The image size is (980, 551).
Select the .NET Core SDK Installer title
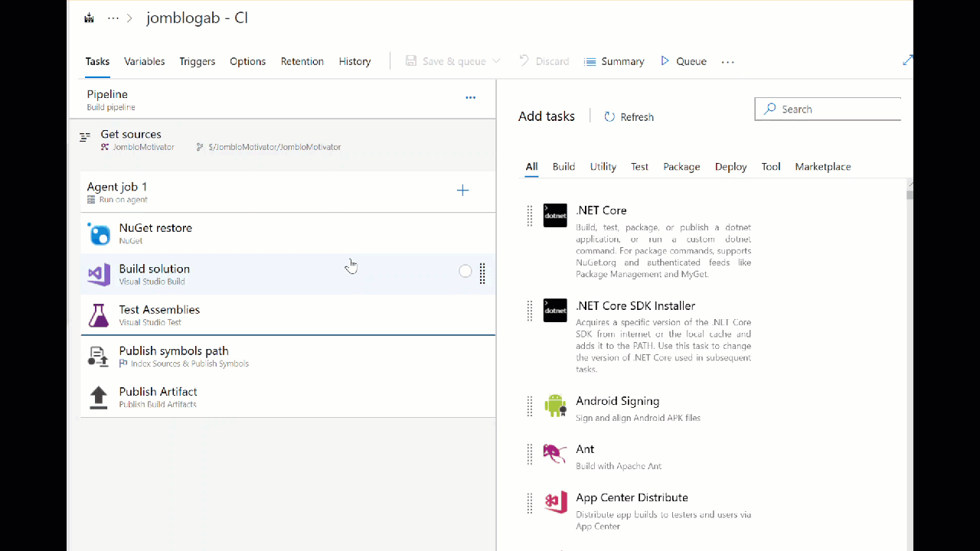[635, 306]
